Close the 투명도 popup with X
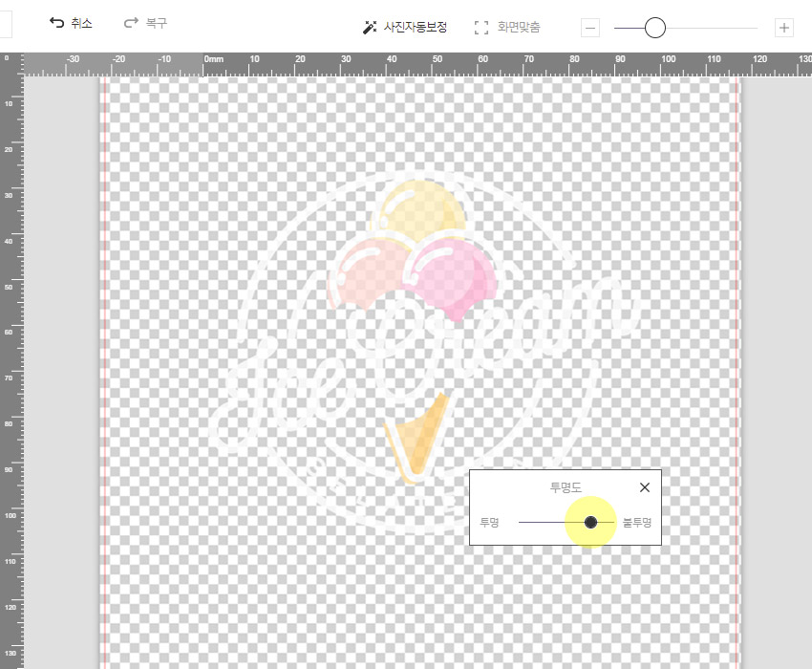Viewport: 812px width, 669px height. (x=644, y=487)
